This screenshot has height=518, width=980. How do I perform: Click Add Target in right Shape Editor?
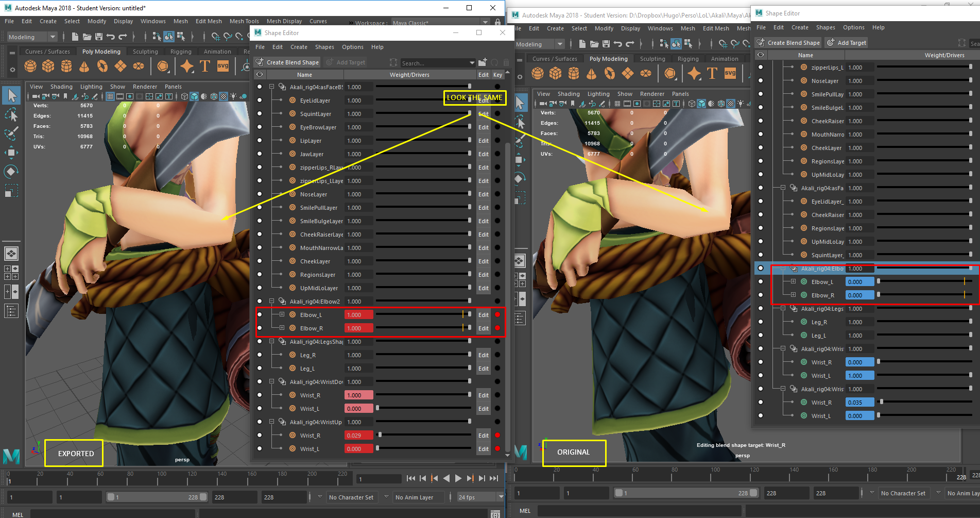pyautogui.click(x=846, y=43)
